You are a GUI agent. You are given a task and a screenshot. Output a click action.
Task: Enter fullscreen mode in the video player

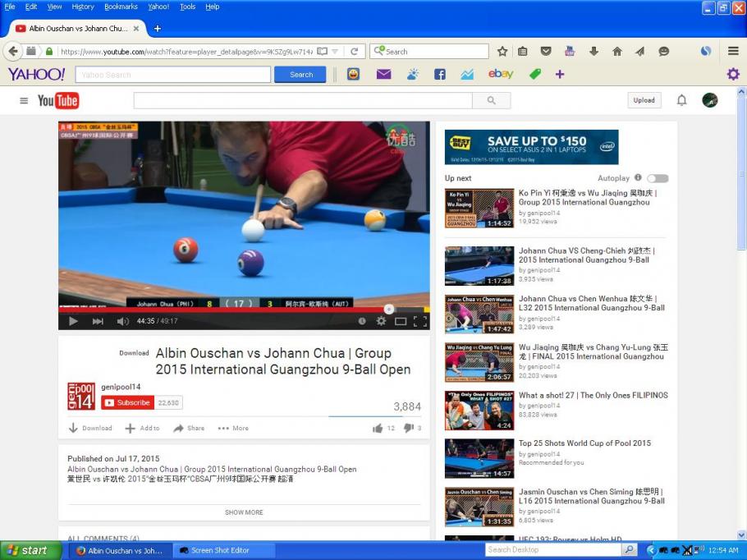tap(420, 321)
